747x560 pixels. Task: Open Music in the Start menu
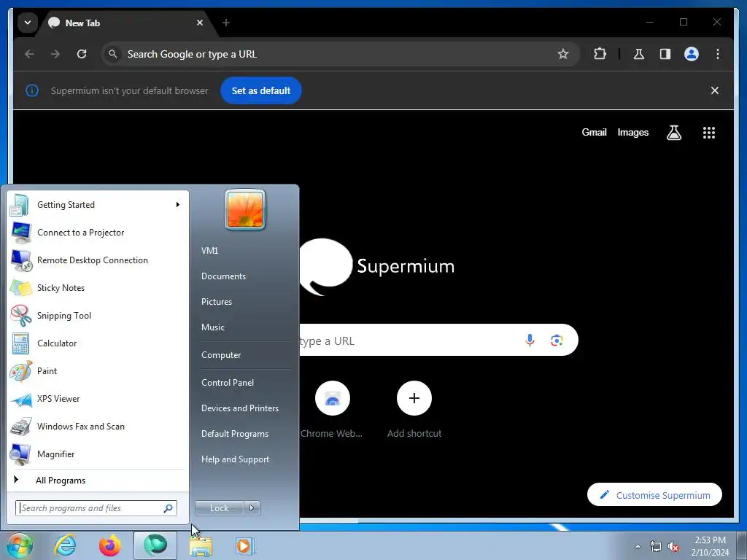click(213, 327)
